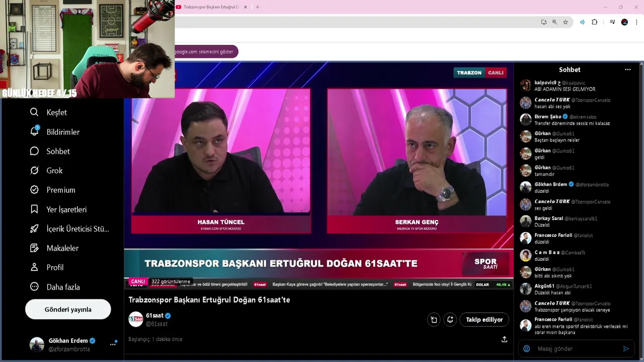644x362 pixels.
Task: Click C a m B a z username in chat
Action: click(x=547, y=252)
